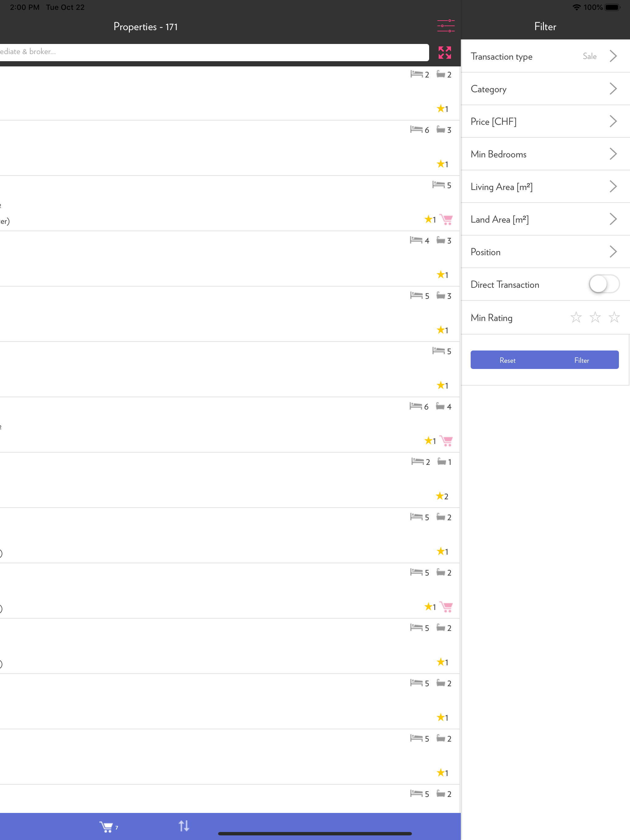This screenshot has width=630, height=840.
Task: Open the filter sliders icon in header
Action: point(446,26)
